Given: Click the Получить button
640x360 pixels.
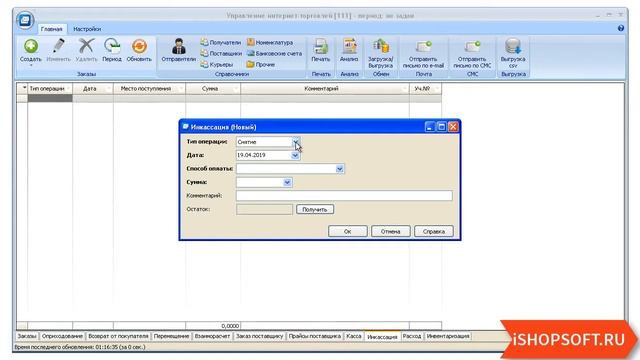Looking at the screenshot, I should pos(315,209).
